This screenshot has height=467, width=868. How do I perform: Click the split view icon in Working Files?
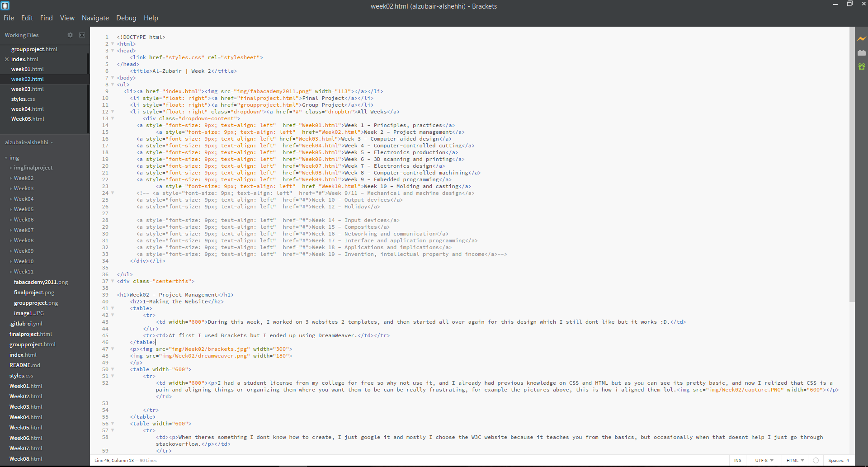tap(82, 35)
